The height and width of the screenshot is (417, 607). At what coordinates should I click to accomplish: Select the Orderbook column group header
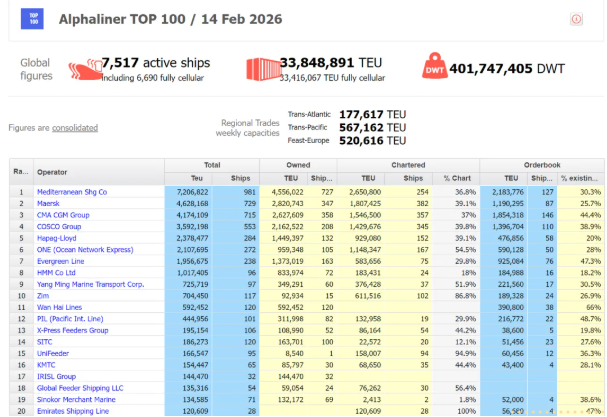[542, 164]
